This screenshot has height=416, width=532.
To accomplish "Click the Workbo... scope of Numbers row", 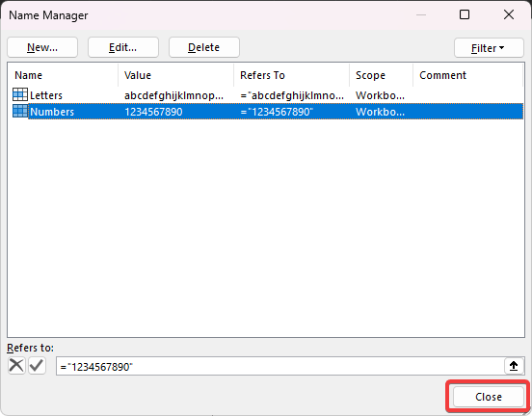I will [x=380, y=112].
